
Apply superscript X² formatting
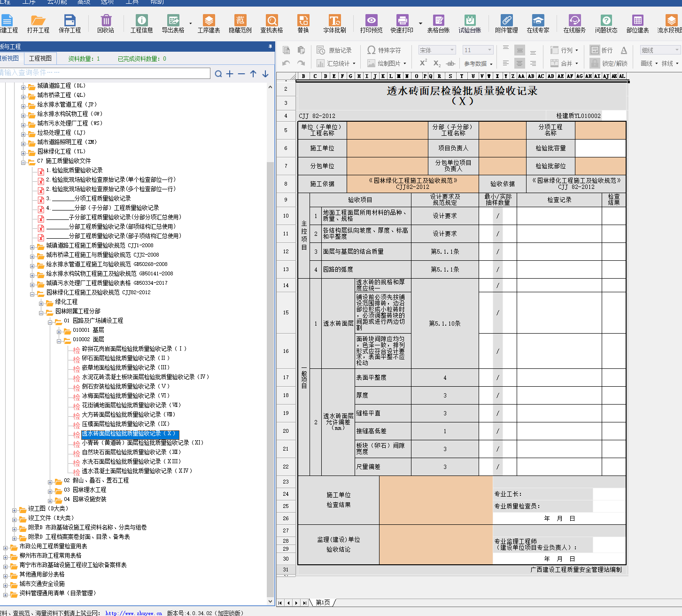tap(423, 63)
